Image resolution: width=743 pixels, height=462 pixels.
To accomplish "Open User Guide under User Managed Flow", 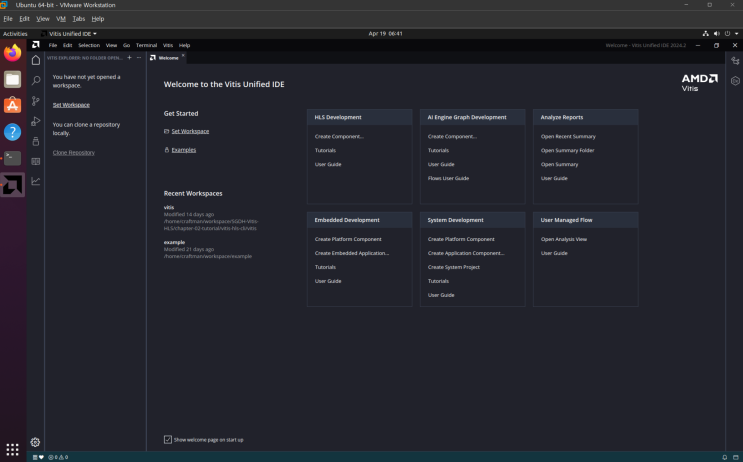I will pyautogui.click(x=554, y=253).
